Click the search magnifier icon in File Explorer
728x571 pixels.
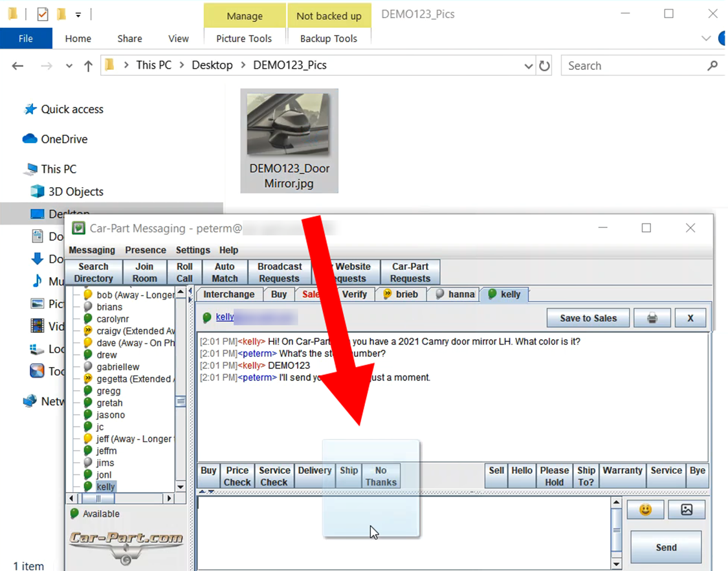pyautogui.click(x=712, y=66)
